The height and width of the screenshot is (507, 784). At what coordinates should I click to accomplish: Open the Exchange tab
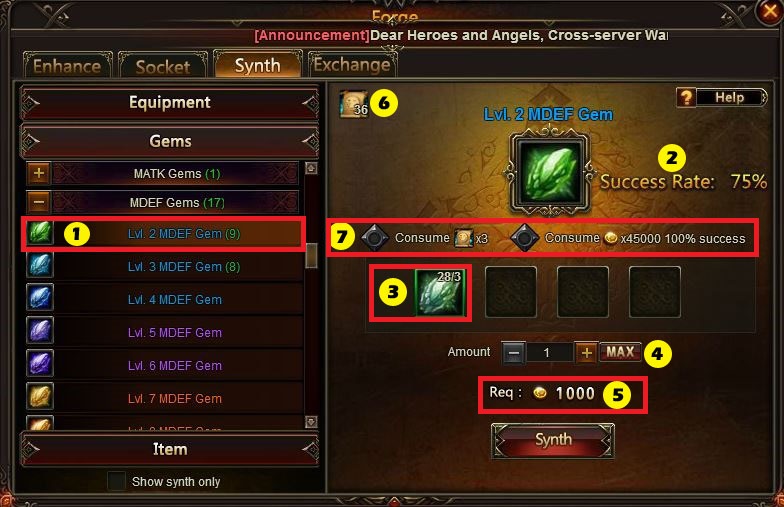coord(352,64)
